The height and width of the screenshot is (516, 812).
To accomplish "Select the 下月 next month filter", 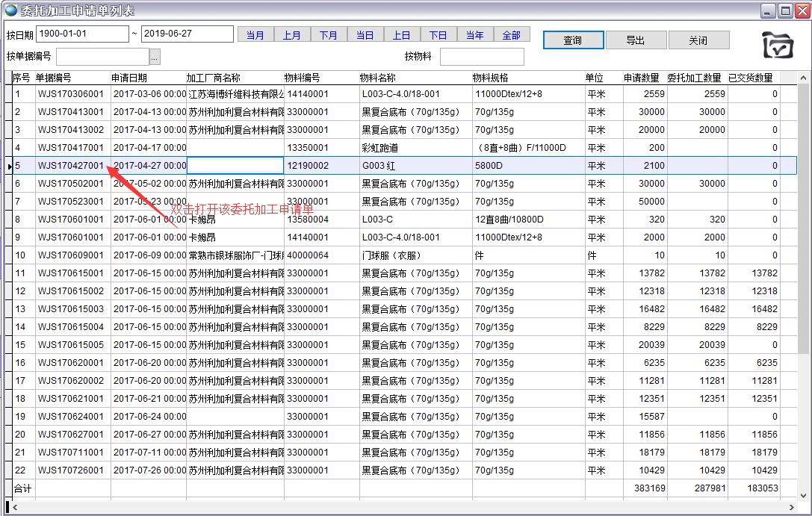I will click(329, 35).
